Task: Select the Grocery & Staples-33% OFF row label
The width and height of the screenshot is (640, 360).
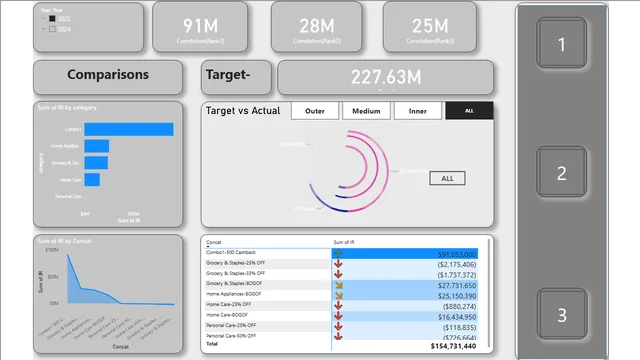Action: pyautogui.click(x=235, y=273)
